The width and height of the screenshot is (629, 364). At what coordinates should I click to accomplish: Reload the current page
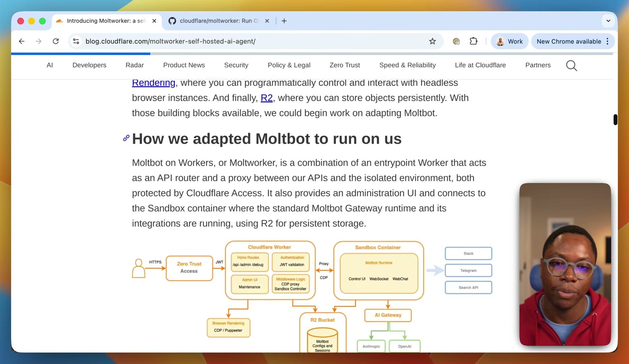tap(56, 41)
